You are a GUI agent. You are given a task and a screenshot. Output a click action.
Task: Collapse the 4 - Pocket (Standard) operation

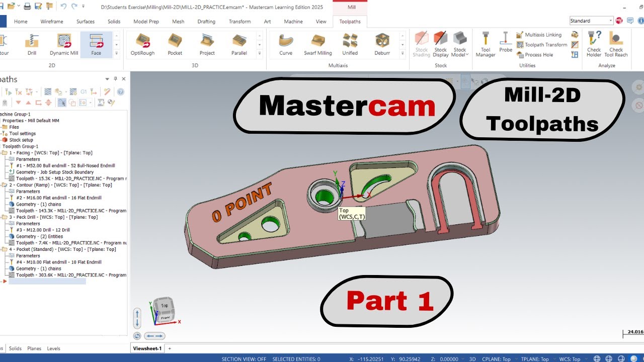pos(5,249)
